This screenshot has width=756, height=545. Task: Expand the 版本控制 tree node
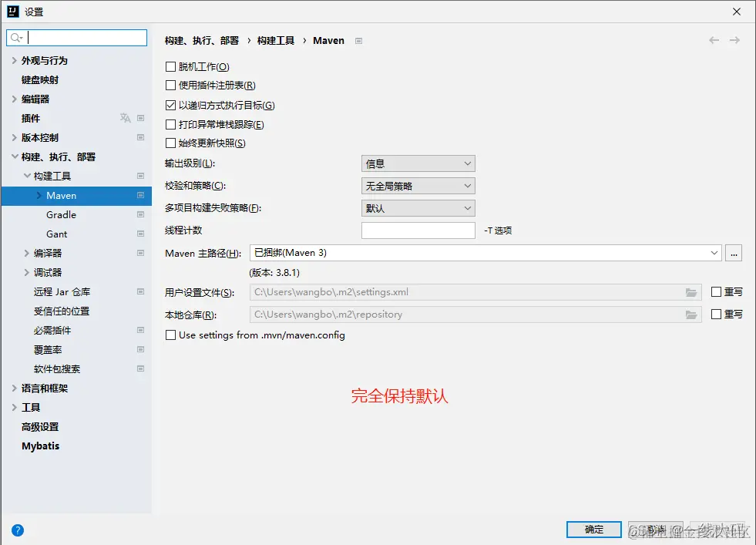point(15,137)
